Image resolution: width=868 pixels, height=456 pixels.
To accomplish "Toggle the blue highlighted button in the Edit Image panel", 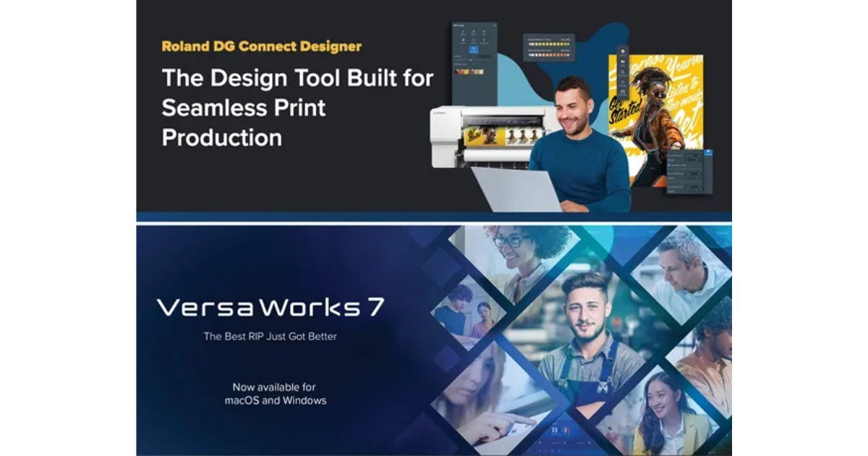I will [x=474, y=49].
